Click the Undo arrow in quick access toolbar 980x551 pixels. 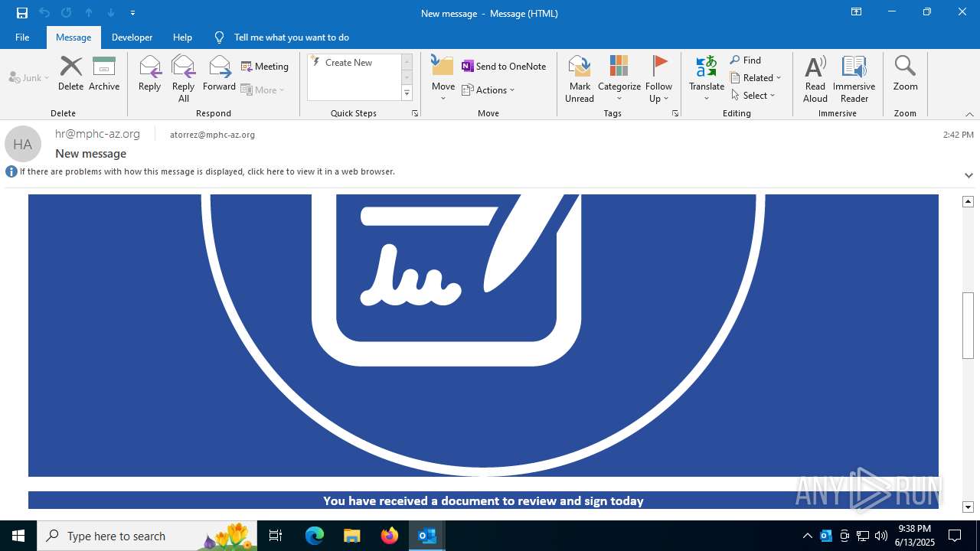[44, 13]
